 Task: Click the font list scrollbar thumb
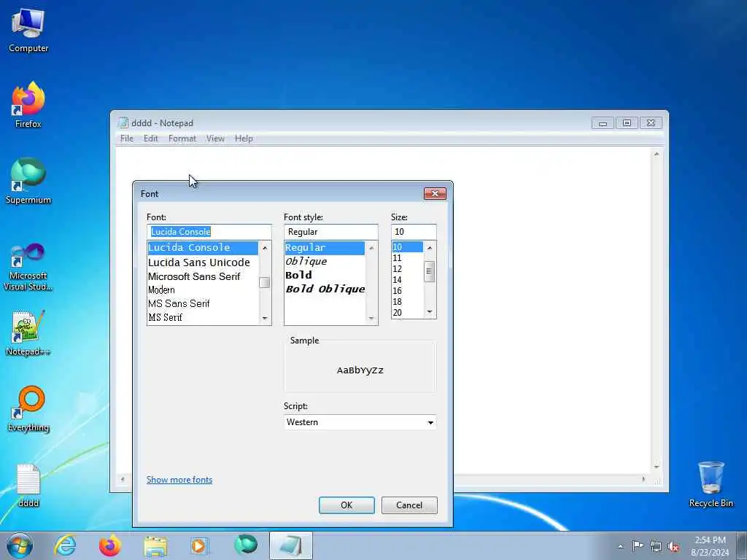(265, 282)
